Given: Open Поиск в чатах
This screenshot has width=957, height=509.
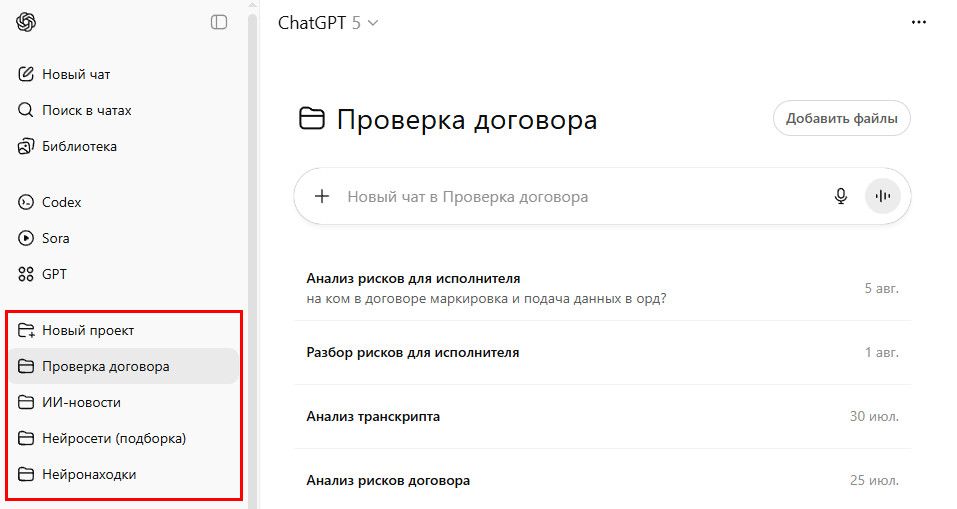Looking at the screenshot, I should tap(122, 110).
